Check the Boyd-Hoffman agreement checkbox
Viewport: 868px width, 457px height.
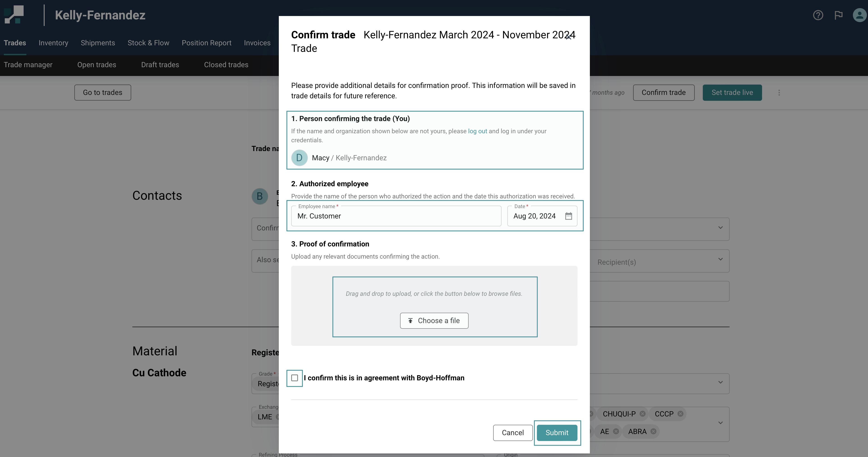(295, 378)
